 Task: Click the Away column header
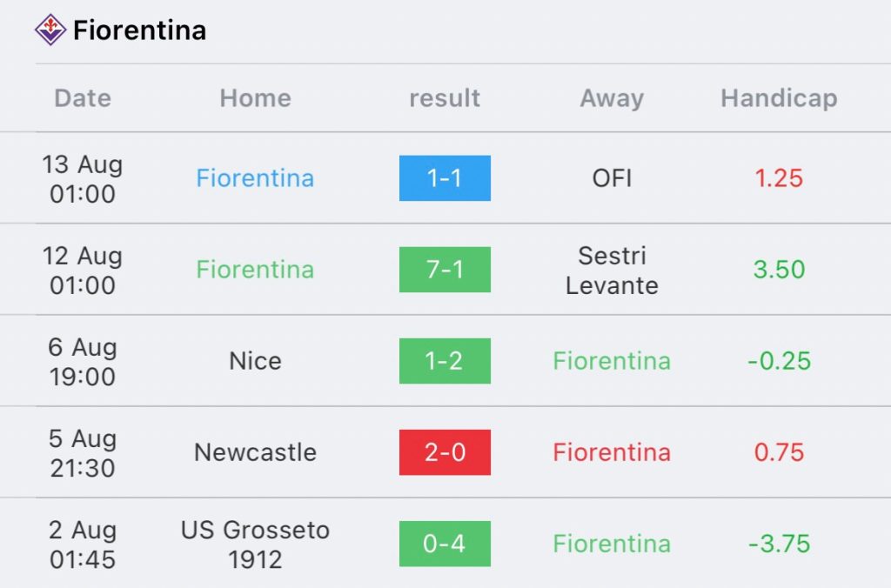pyautogui.click(x=612, y=98)
